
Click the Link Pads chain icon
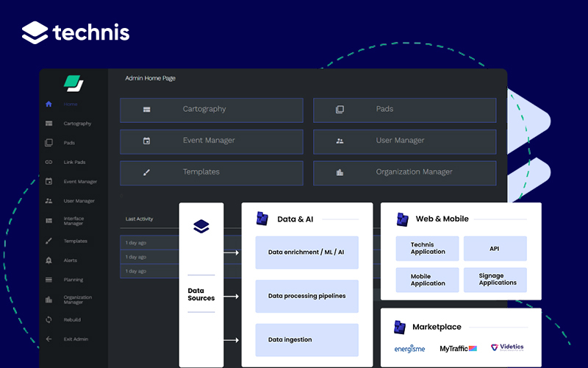pos(49,162)
